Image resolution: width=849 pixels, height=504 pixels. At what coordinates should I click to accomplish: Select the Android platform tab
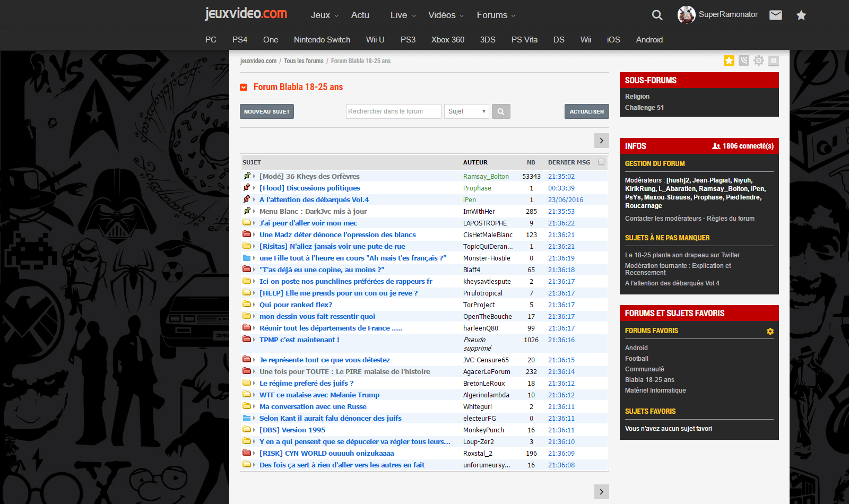point(649,40)
